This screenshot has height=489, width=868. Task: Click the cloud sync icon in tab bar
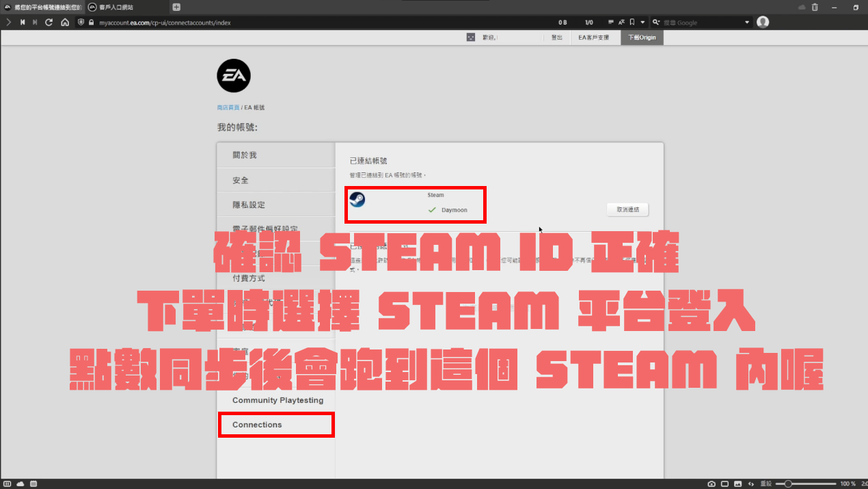(x=802, y=7)
